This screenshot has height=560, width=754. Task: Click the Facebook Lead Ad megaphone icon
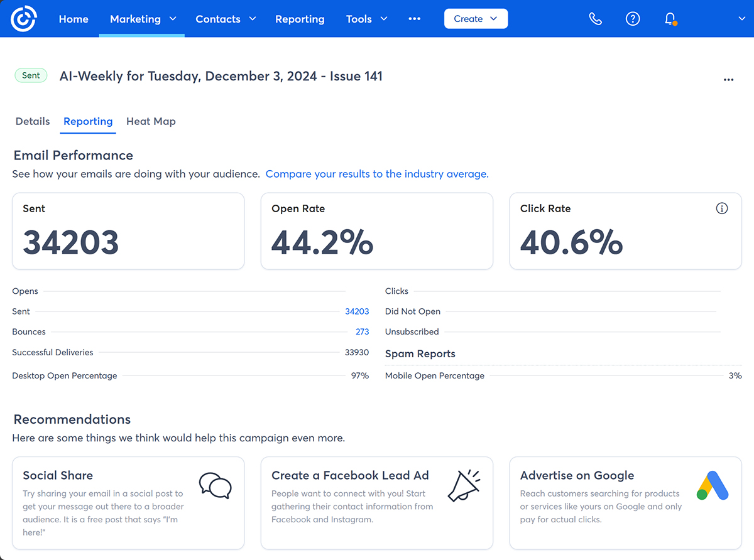point(464,486)
